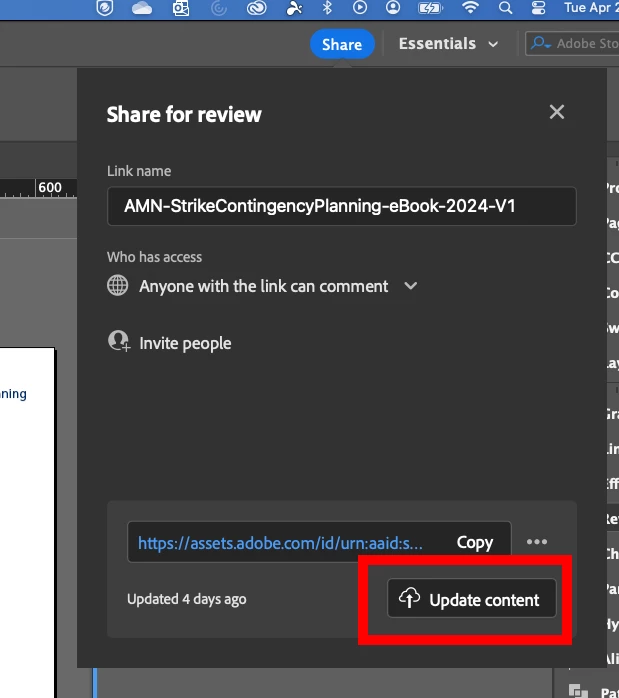
Task: Open the Bluetooth menu bar icon
Action: click(x=327, y=8)
